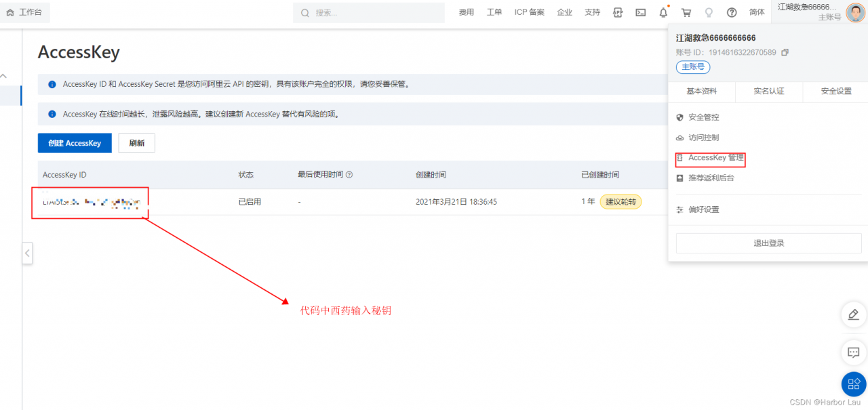The image size is (868, 410).
Task: Collapse sidebar section with up chevron
Action: (x=3, y=76)
